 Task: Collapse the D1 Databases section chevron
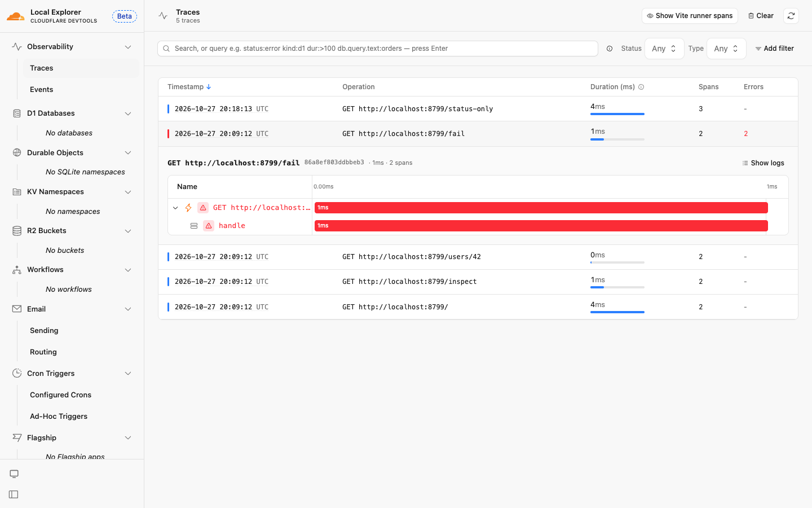coord(128,113)
